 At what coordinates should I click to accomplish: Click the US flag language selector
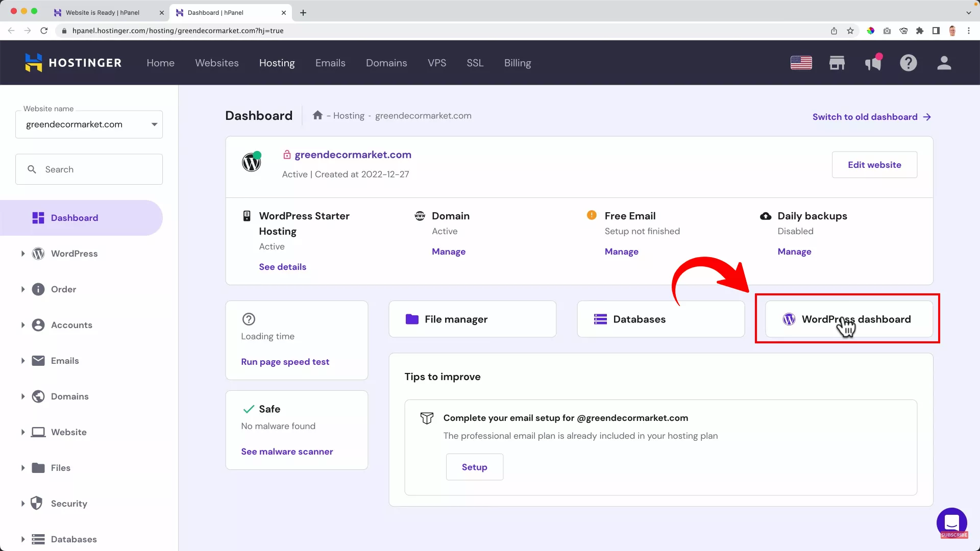coord(800,62)
